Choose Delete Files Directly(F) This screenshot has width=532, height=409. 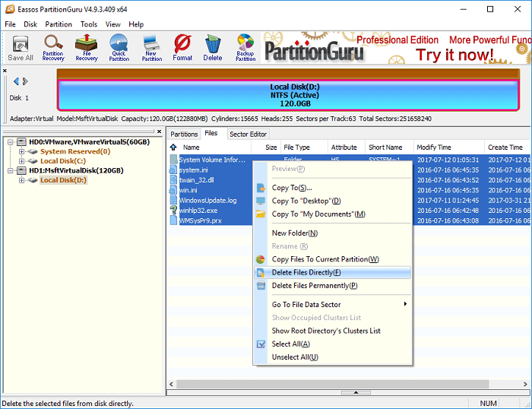tap(333, 273)
